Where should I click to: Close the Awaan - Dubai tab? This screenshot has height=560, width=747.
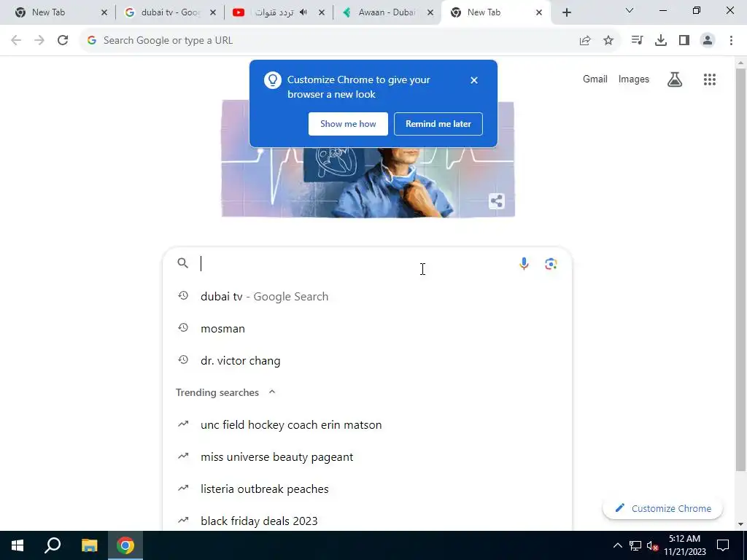430,12
